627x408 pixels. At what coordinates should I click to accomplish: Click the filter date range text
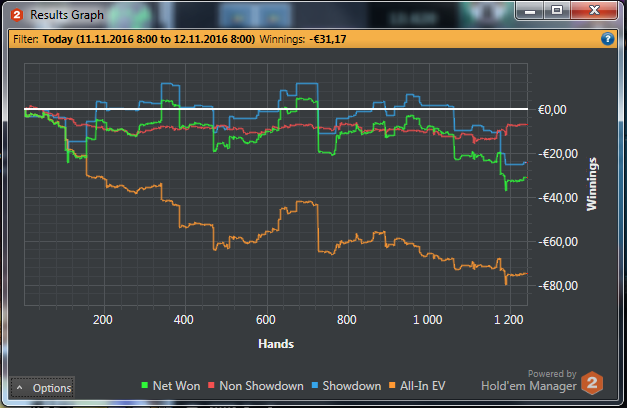[149, 39]
